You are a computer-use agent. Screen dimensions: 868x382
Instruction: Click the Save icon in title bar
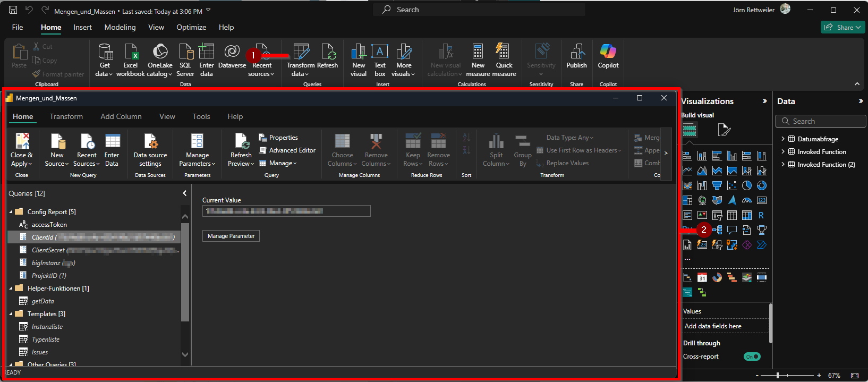13,10
